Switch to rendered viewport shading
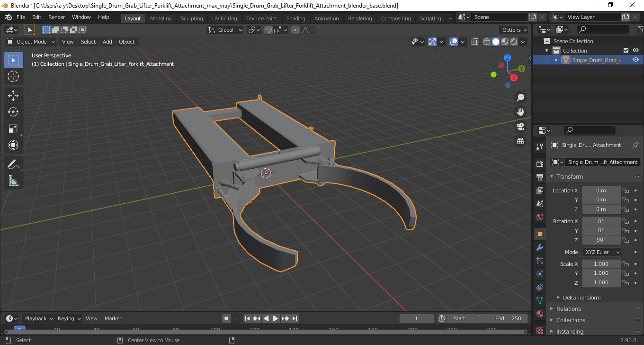 click(514, 42)
